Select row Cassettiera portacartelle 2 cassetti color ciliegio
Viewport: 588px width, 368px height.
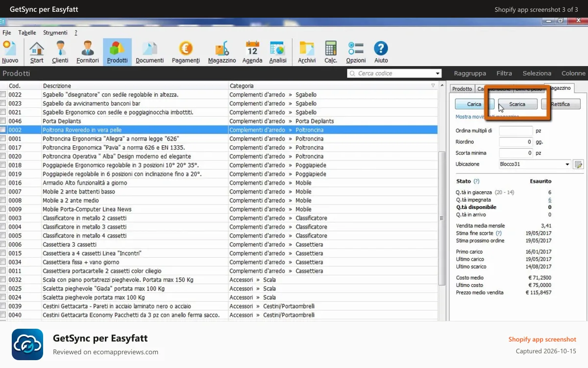[x=219, y=271]
